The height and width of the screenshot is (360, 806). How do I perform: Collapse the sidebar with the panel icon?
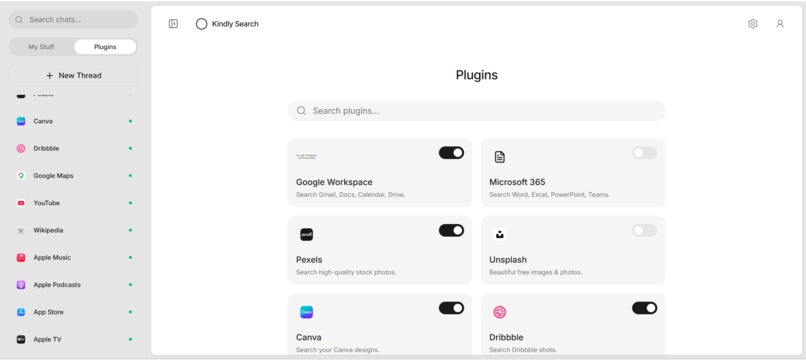(x=173, y=24)
